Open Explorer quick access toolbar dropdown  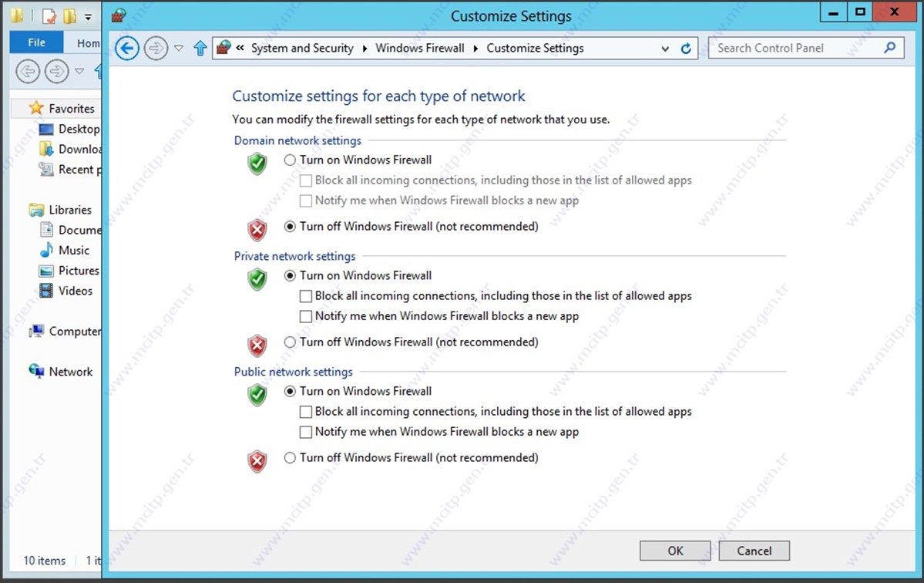(88, 17)
